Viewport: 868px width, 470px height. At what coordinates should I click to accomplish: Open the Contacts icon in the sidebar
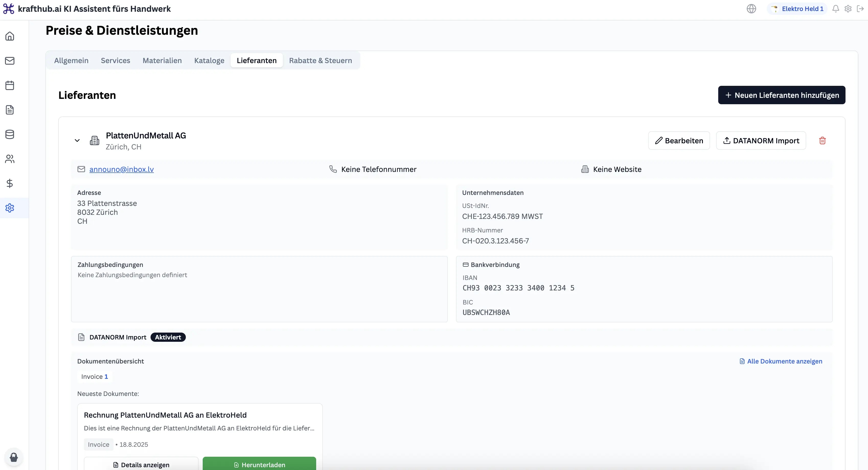coord(10,159)
